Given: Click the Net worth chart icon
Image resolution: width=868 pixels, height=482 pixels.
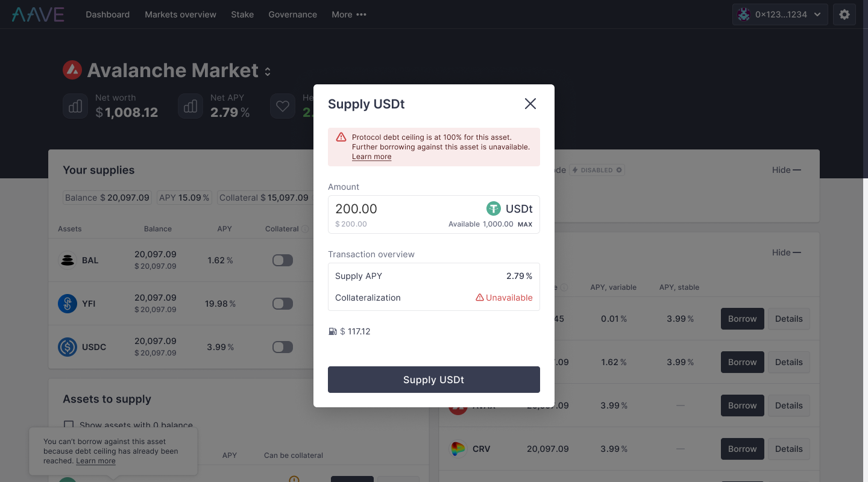Looking at the screenshot, I should tap(75, 105).
